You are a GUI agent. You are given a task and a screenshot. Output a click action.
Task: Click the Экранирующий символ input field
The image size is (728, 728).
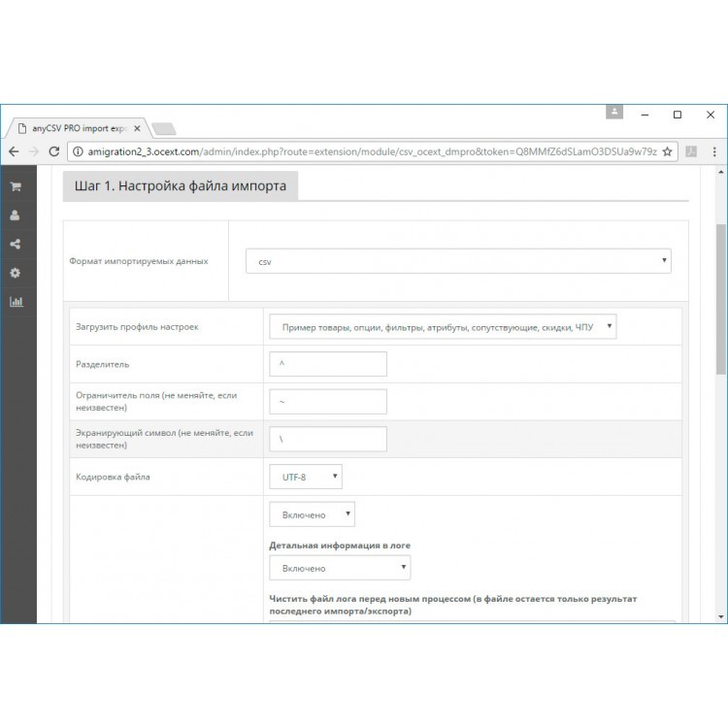click(328, 439)
